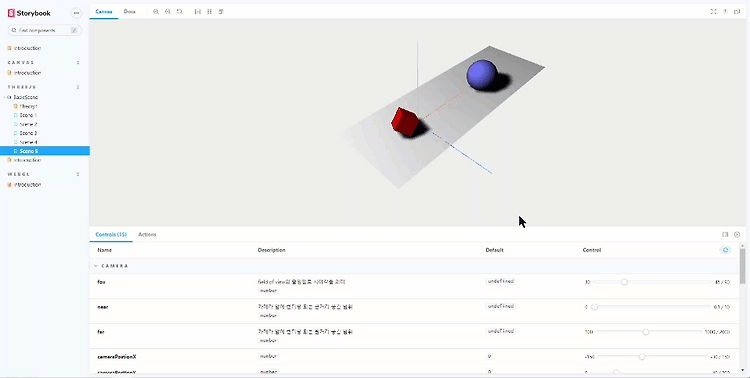The image size is (750, 378).
Task: Select the Scene 2 story
Action: 28,124
